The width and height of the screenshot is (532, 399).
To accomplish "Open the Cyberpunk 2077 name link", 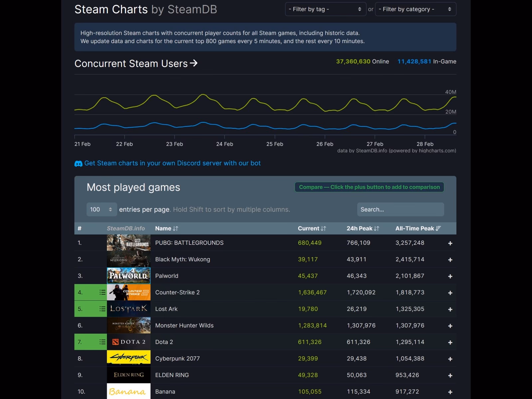I will (x=177, y=358).
